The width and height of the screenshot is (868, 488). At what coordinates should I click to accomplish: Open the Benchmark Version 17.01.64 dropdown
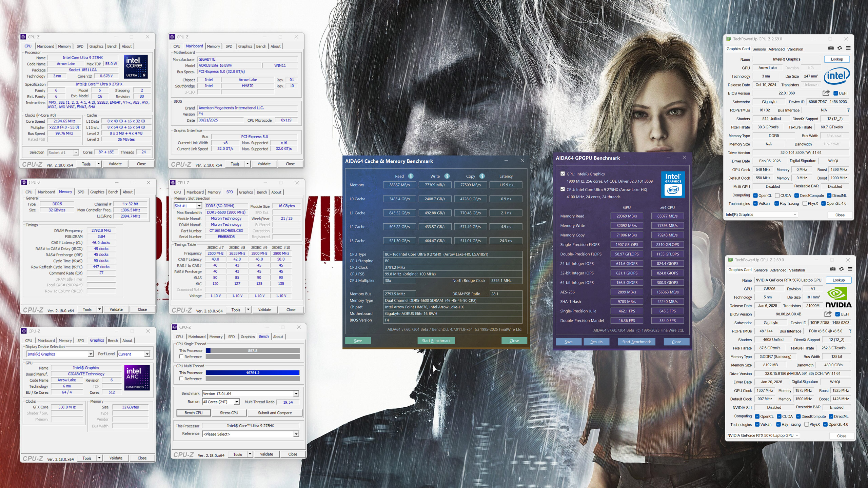[296, 394]
